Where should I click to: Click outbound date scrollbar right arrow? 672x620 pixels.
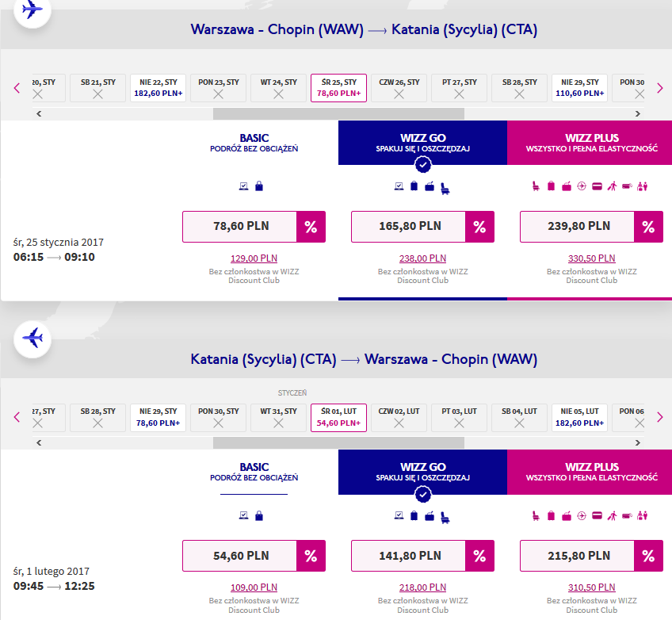coord(638,113)
